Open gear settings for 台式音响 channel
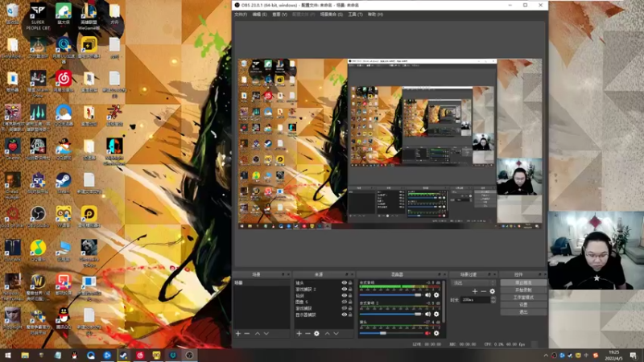 tap(436, 295)
